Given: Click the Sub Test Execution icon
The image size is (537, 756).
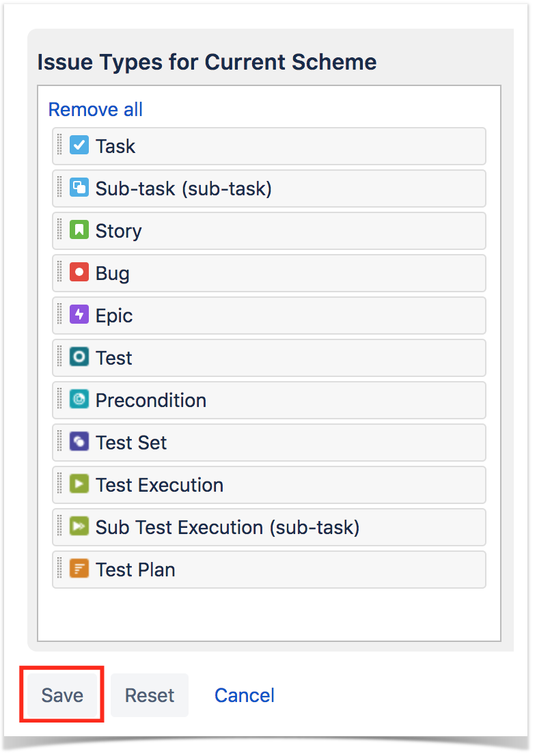Looking at the screenshot, I should 79,527.
